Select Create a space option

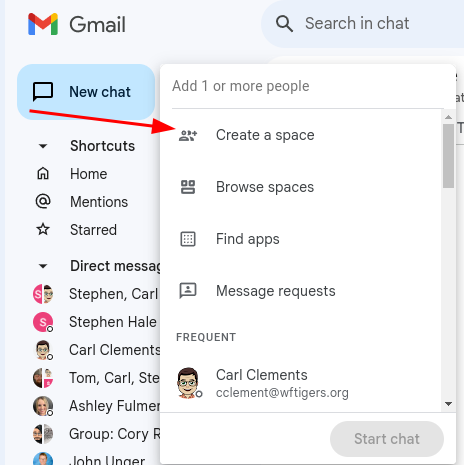[x=301, y=135]
